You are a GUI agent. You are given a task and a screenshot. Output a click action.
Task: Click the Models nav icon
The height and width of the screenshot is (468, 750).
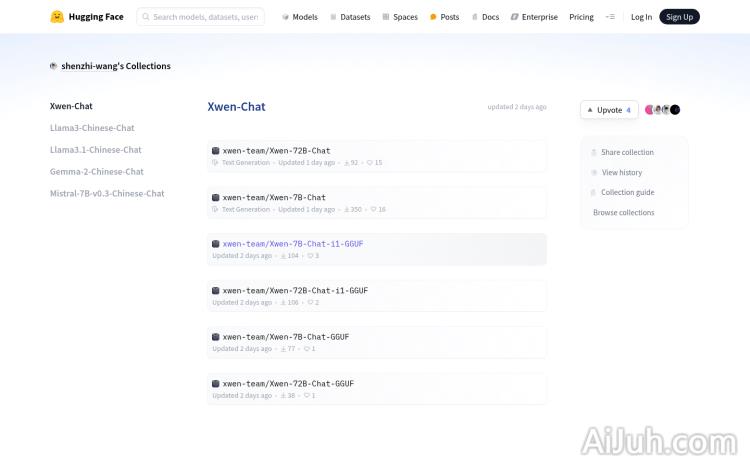pos(286,17)
